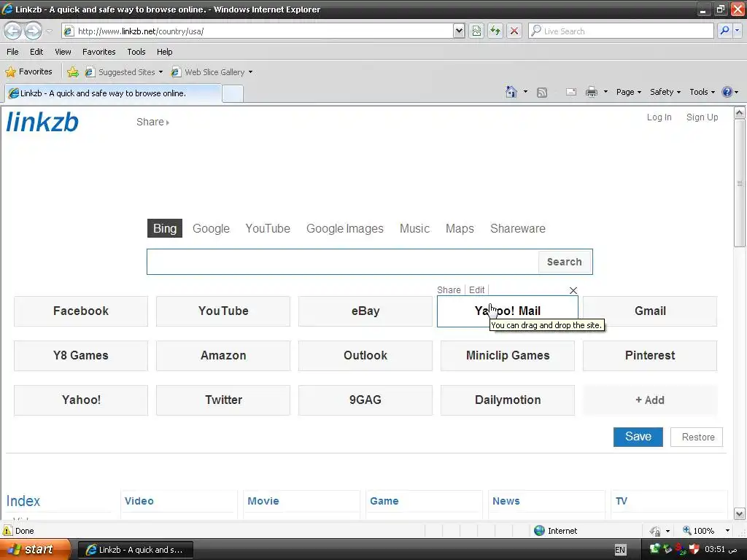This screenshot has height=560, width=747.
Task: Click Edit above Yahoo! Mail tile
Action: (x=476, y=290)
